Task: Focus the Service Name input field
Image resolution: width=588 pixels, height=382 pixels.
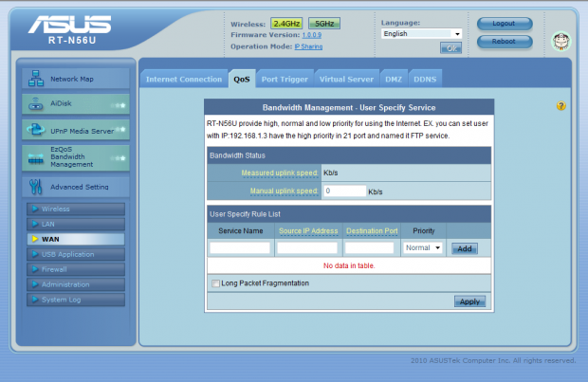Action: 240,247
